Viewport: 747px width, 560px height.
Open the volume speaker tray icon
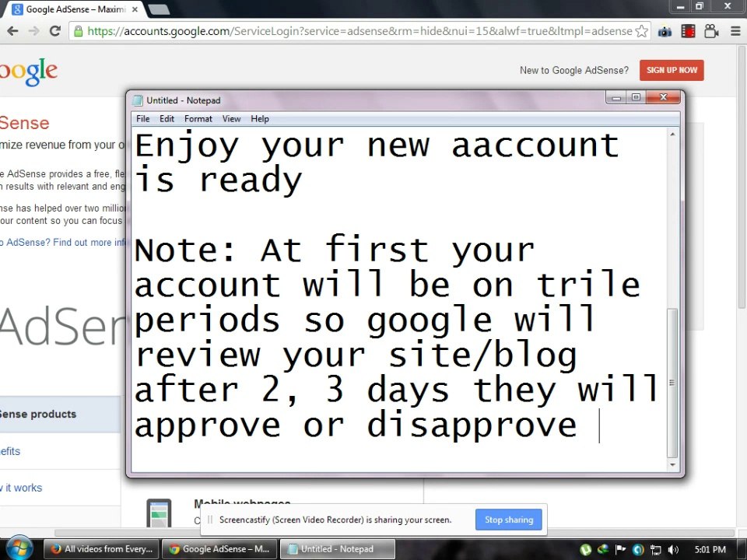(673, 550)
